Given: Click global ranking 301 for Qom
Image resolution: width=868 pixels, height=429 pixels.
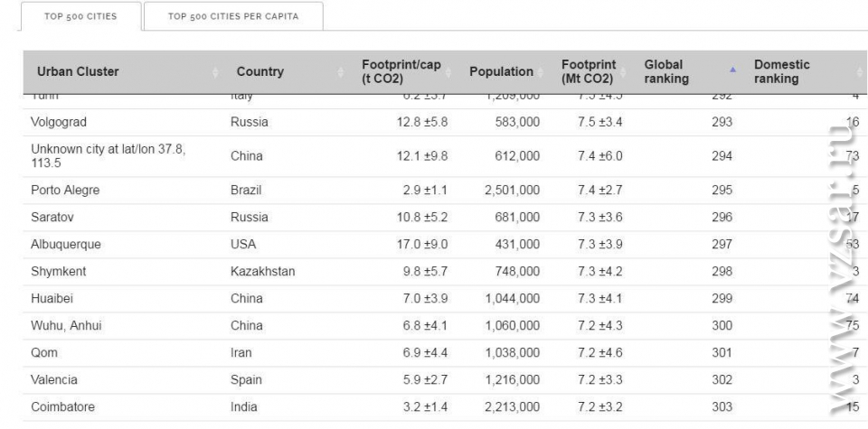Looking at the screenshot, I should tap(722, 353).
